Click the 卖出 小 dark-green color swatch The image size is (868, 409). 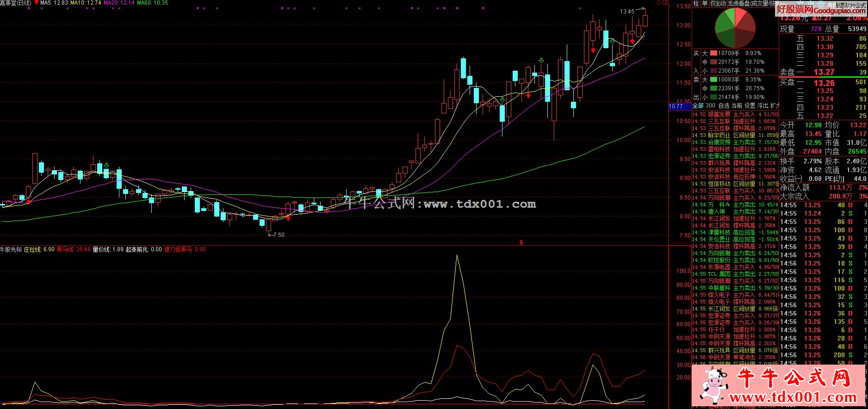click(x=713, y=97)
